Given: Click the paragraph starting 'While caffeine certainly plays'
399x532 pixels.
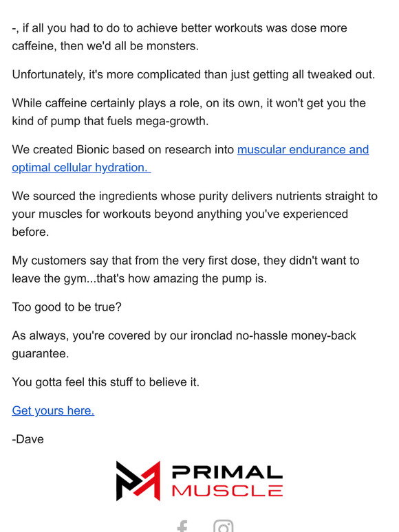Looking at the screenshot, I should tap(188, 112).
